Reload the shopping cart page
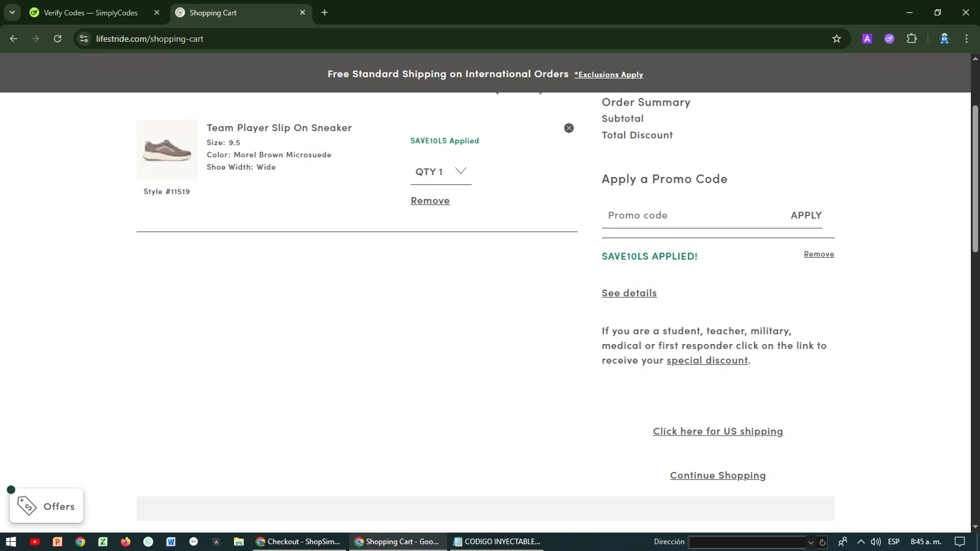The width and height of the screenshot is (980, 551). (x=57, y=39)
